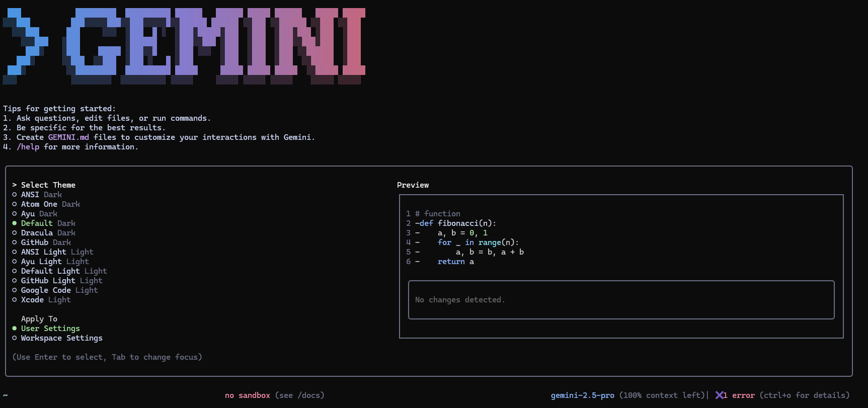
Task: Click the gemini-2.5-pro model label
Action: (582, 395)
